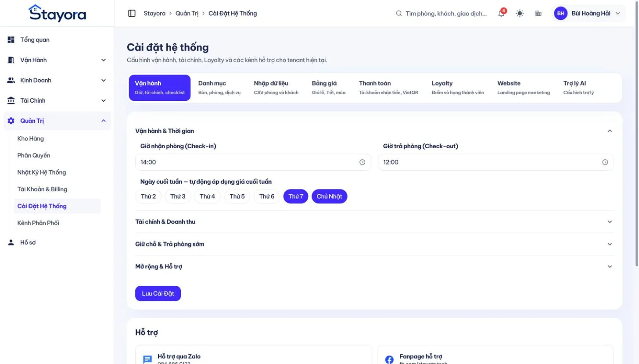Click the Lưu Cài Đặt button

158,293
